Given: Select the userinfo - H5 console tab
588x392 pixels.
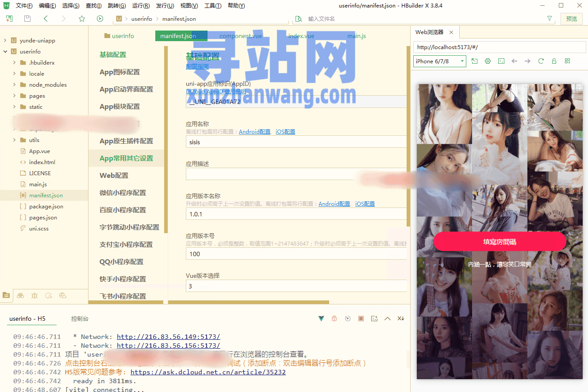Looking at the screenshot, I should [x=27, y=319].
